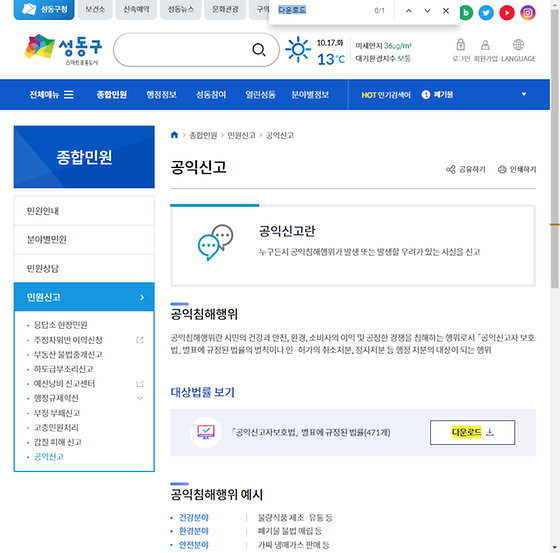Click the 회원가입 person icon
Viewport: 560px width, 553px height.
tap(485, 45)
